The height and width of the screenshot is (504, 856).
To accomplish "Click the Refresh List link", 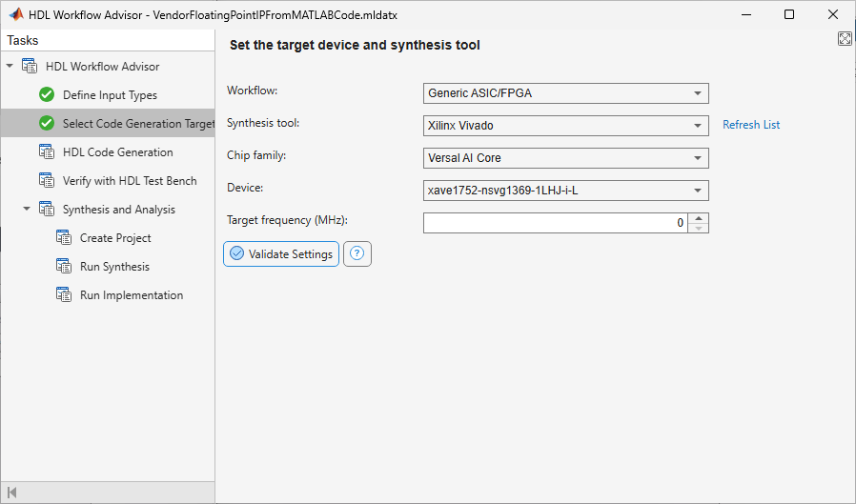I will 751,125.
